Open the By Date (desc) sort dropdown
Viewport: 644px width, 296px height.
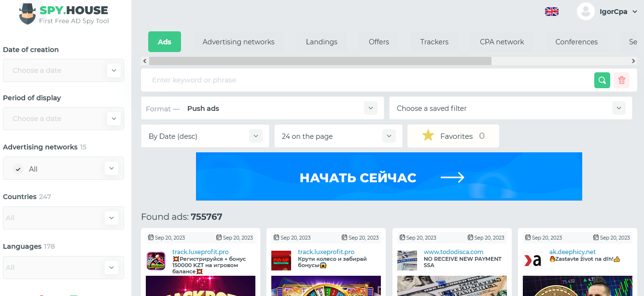[256, 136]
